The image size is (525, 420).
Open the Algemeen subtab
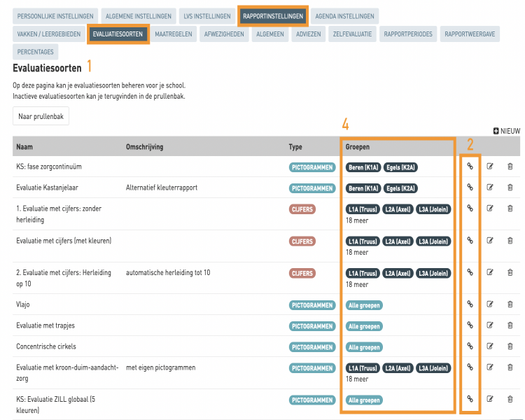(x=270, y=34)
